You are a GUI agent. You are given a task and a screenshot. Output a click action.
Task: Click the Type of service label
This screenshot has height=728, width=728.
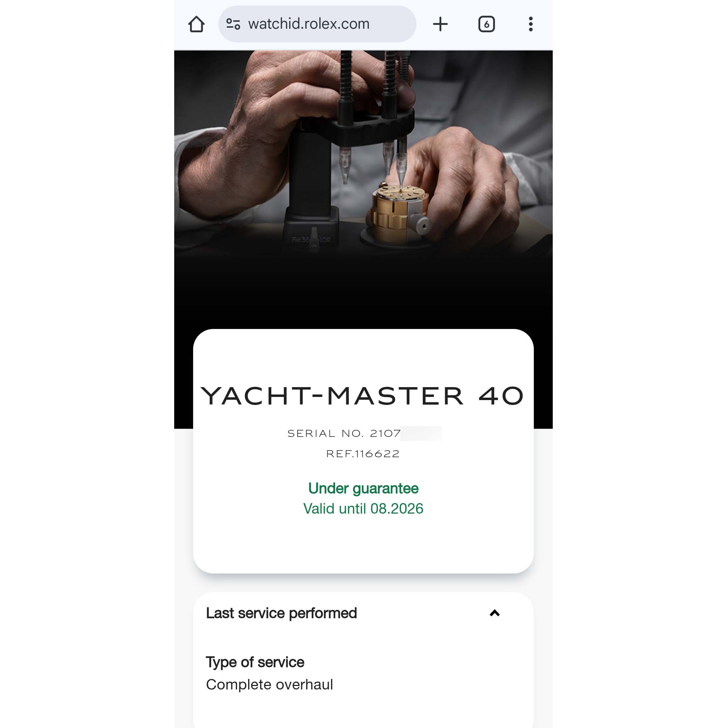pyautogui.click(x=255, y=662)
